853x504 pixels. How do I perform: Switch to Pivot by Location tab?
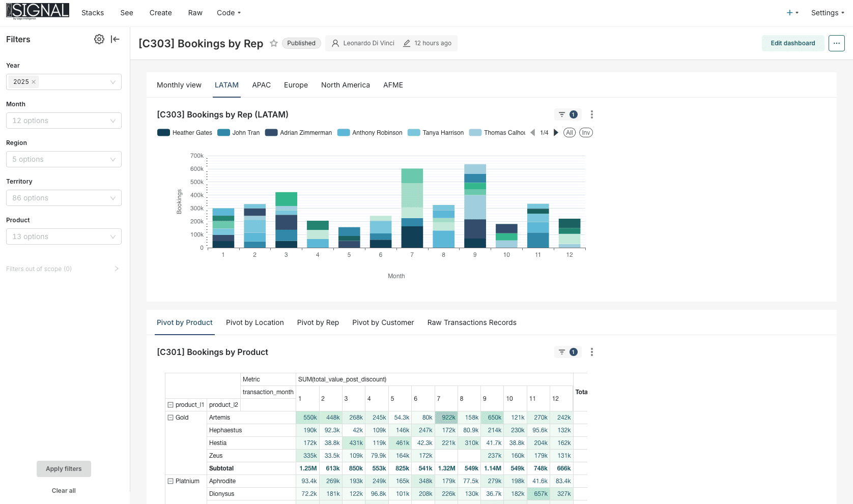[x=255, y=322]
